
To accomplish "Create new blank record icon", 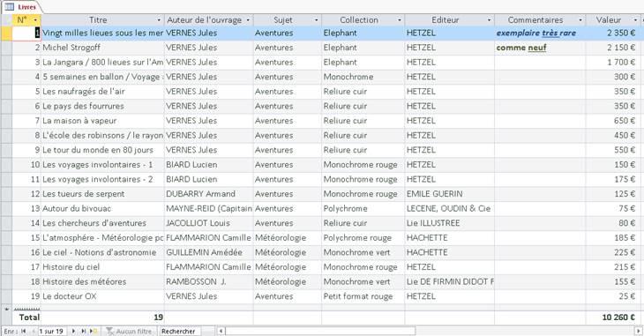I will 94,331.
